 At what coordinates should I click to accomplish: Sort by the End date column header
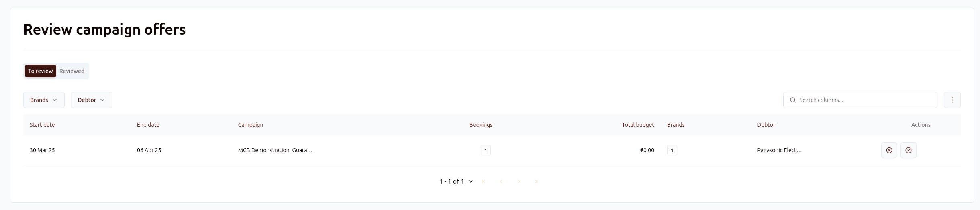[148, 125]
